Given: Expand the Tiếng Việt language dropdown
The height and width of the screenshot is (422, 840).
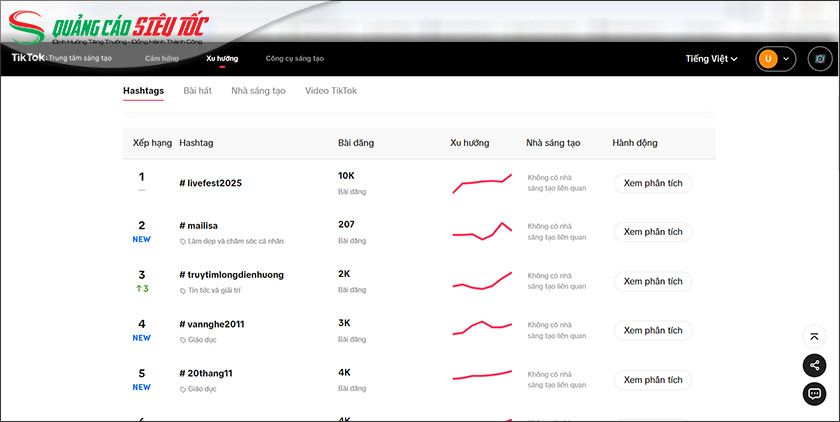Looking at the screenshot, I should (x=711, y=59).
